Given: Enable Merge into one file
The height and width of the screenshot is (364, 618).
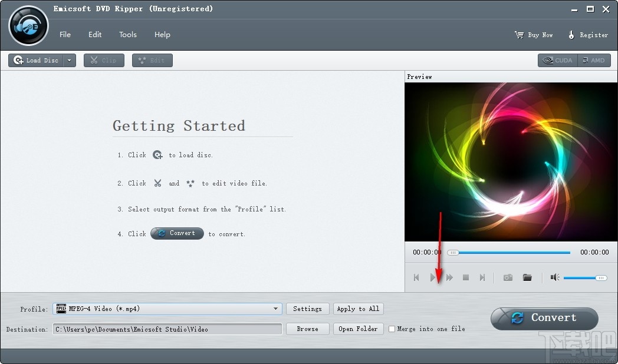Looking at the screenshot, I should pyautogui.click(x=392, y=329).
